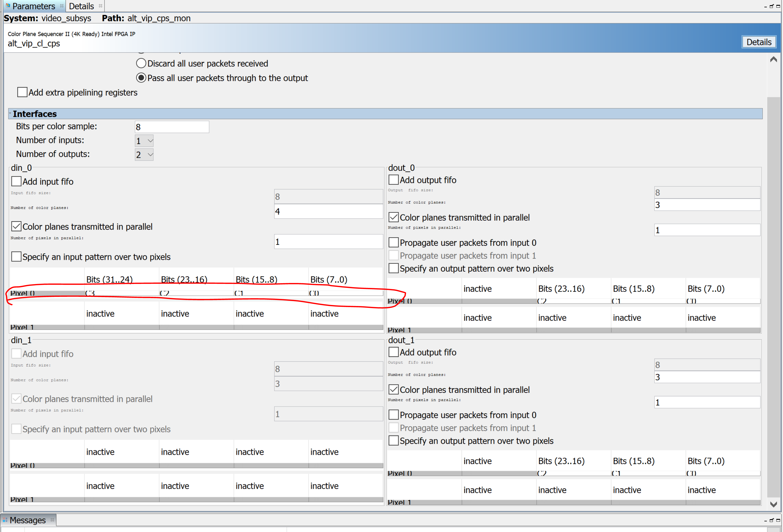
Task: Close the Messages tab using its X icon
Action: coord(52,520)
